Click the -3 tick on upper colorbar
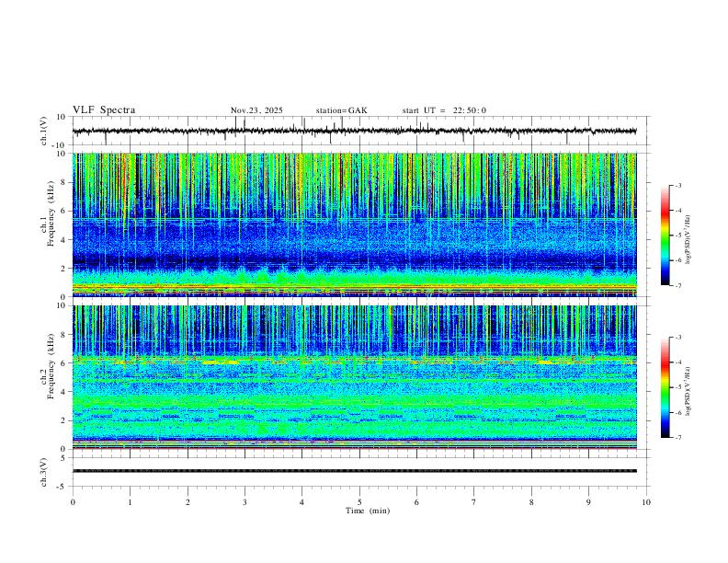Viewport: 728px width, 563px height. click(677, 185)
